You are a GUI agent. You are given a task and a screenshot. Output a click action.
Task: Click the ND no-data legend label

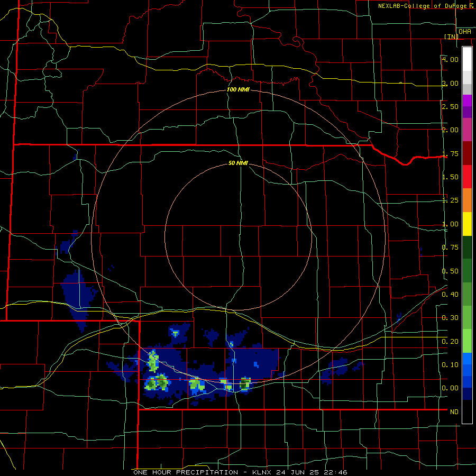click(454, 412)
